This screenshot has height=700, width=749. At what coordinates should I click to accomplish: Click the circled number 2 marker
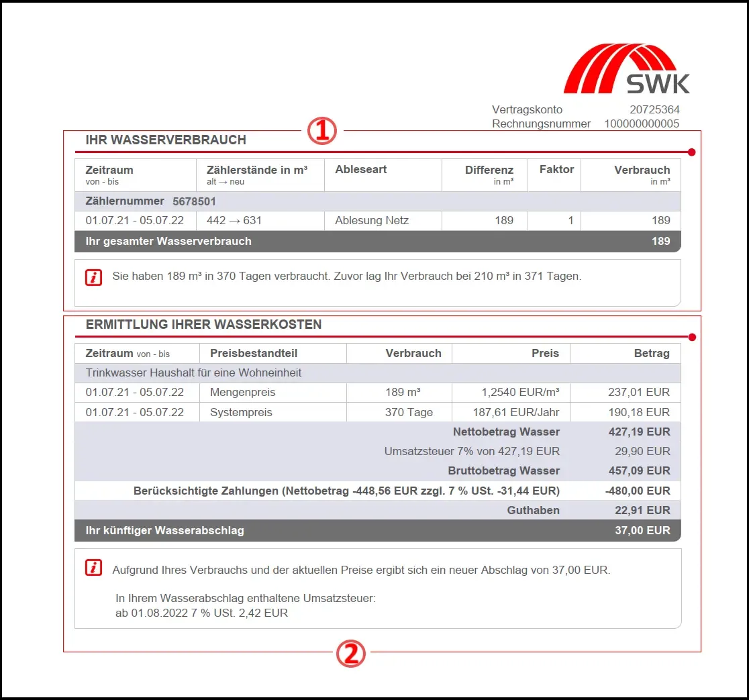click(350, 653)
